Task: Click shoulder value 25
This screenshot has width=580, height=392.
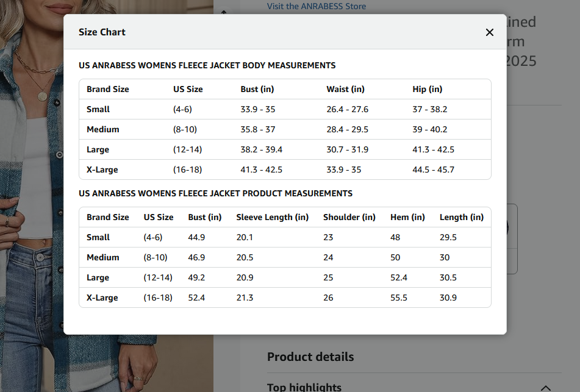Action: pos(328,277)
